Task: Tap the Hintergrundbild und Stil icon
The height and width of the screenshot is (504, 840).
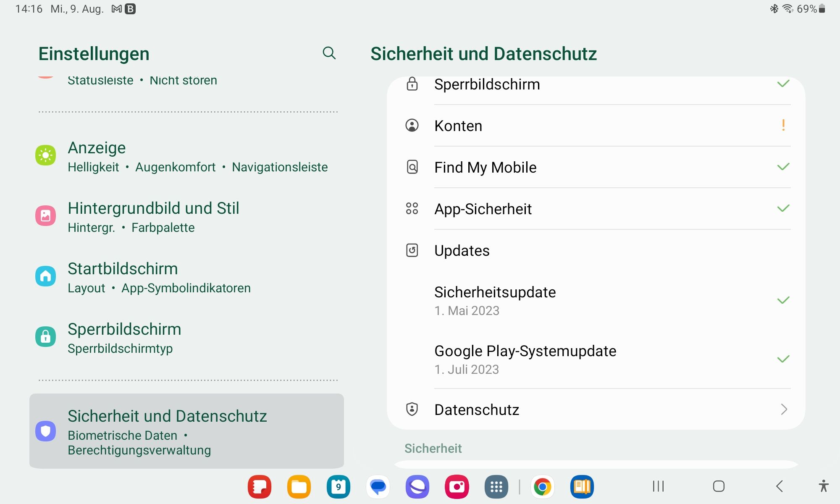Action: pos(45,216)
